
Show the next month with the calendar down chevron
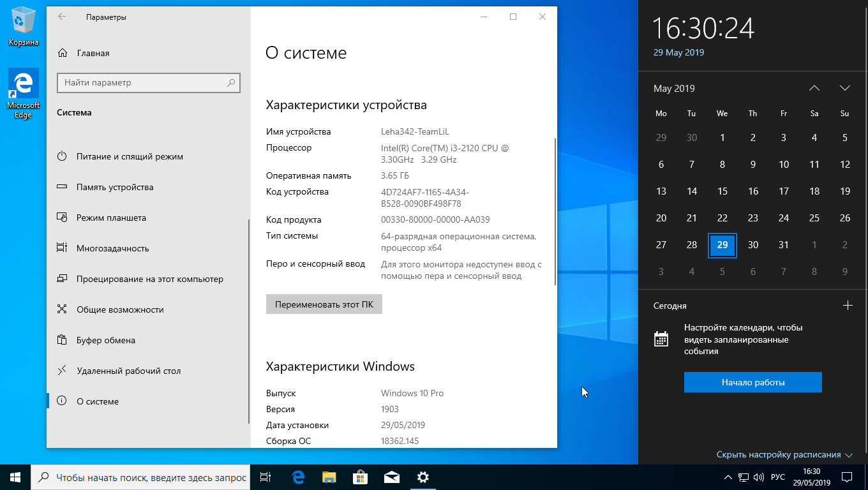tap(845, 88)
